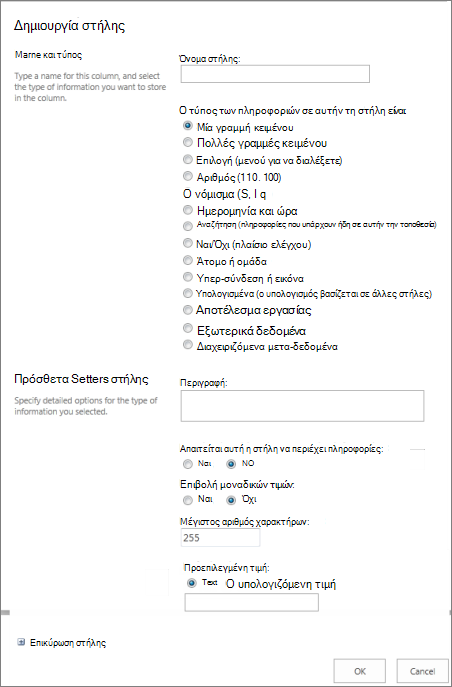Select Άτομο ή ομάδα type
Image resolution: width=452 pixels, height=687 pixels.
pos(187,261)
